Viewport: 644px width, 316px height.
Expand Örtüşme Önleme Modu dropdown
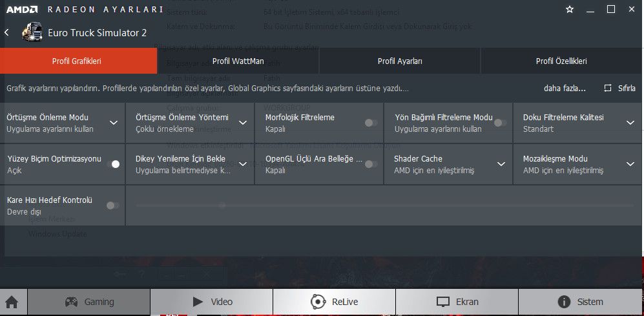pos(114,123)
